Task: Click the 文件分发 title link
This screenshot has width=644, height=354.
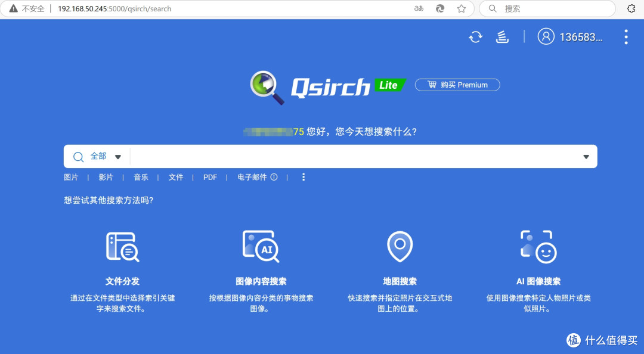Action: pos(122,281)
